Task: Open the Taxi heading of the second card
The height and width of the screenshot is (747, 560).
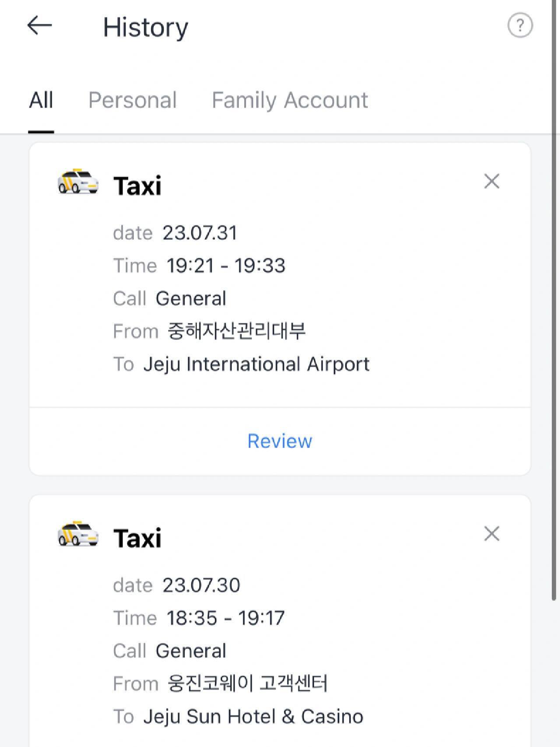Action: 137,539
